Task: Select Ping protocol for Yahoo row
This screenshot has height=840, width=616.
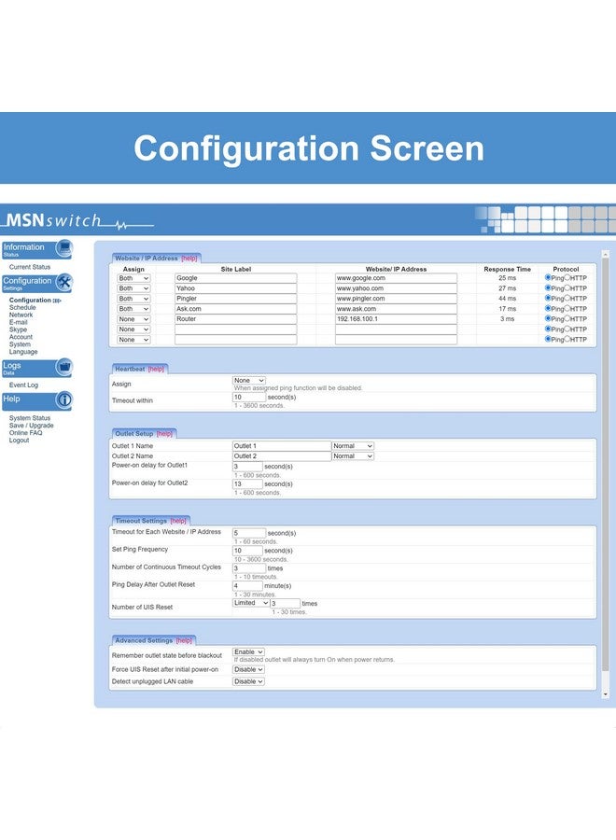Action: pyautogui.click(x=548, y=287)
